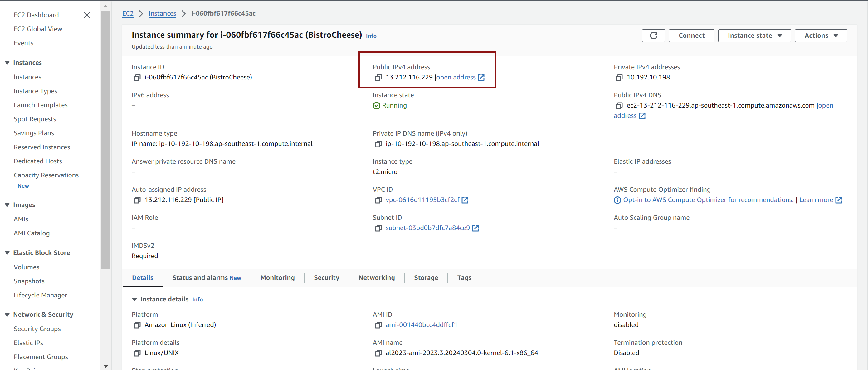Open Spot Requests page
The image size is (868, 370).
point(35,119)
